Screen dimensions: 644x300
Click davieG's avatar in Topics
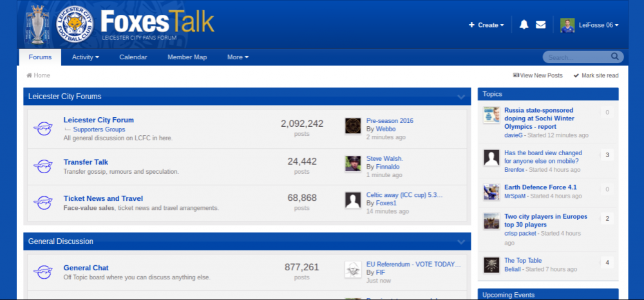click(x=491, y=115)
